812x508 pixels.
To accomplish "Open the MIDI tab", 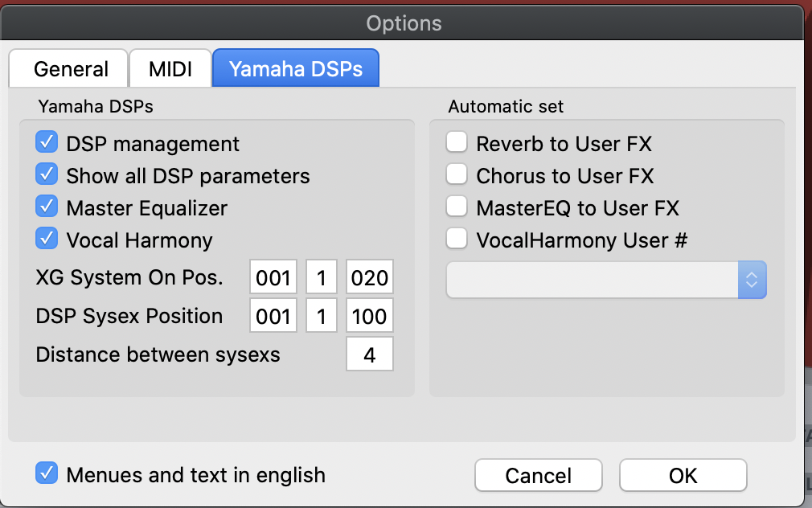I will [x=170, y=68].
